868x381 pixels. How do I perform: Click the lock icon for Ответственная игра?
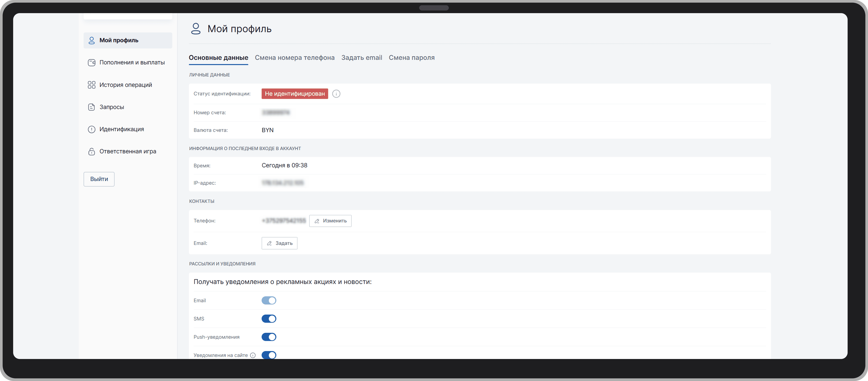(x=91, y=151)
